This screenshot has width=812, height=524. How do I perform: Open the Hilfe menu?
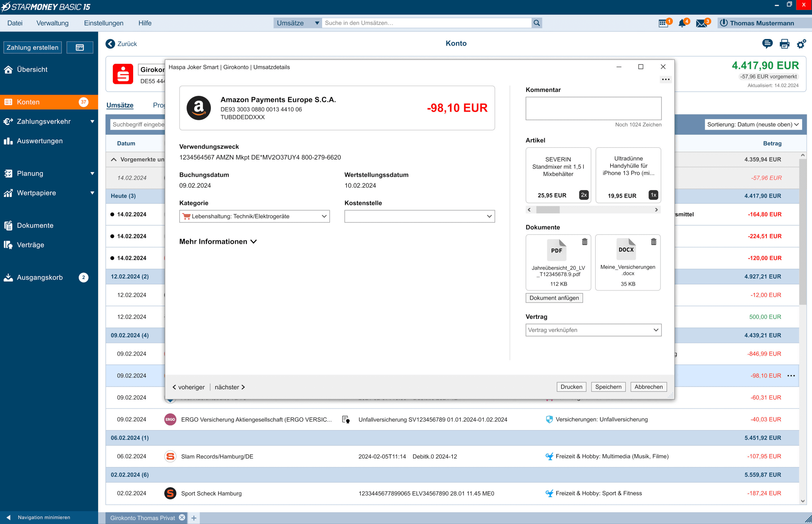click(x=145, y=23)
